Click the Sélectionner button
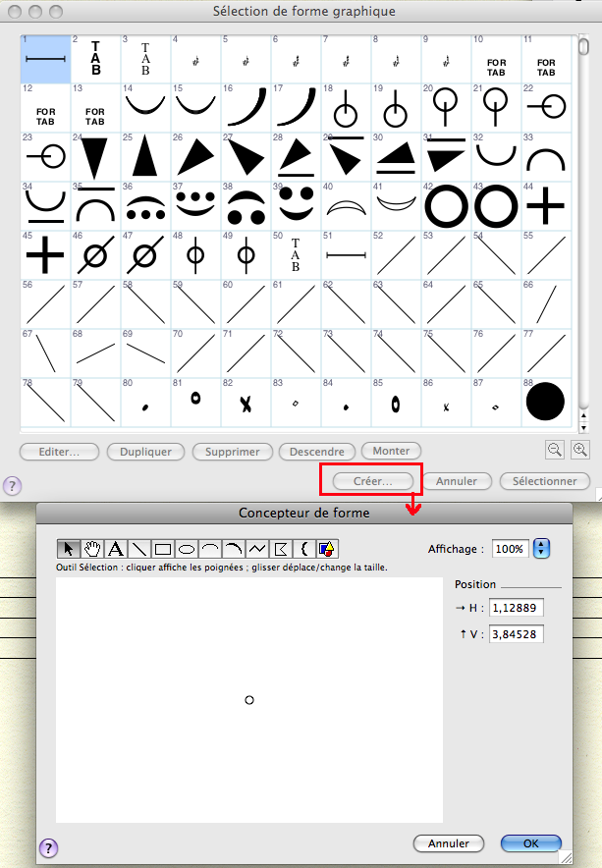 click(544, 481)
